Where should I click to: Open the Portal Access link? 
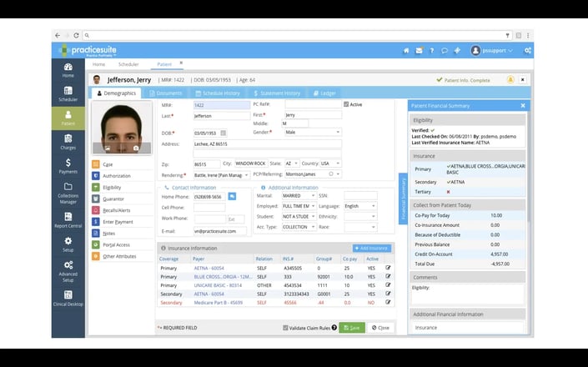click(x=116, y=244)
